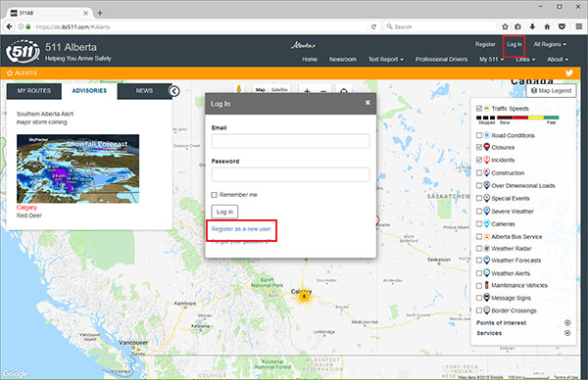Screen dimensions: 588x380
Task: Open the browser hamburger menu
Action: click(579, 26)
